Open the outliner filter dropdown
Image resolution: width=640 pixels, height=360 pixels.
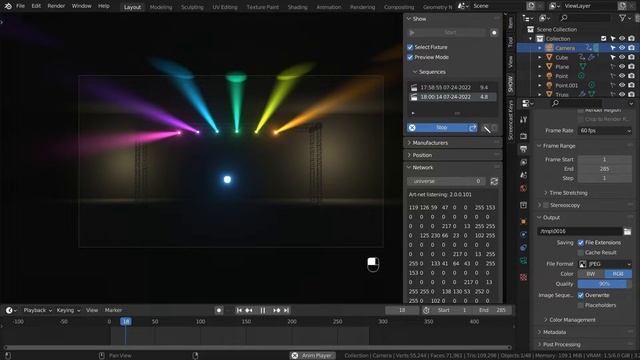[x=624, y=18]
